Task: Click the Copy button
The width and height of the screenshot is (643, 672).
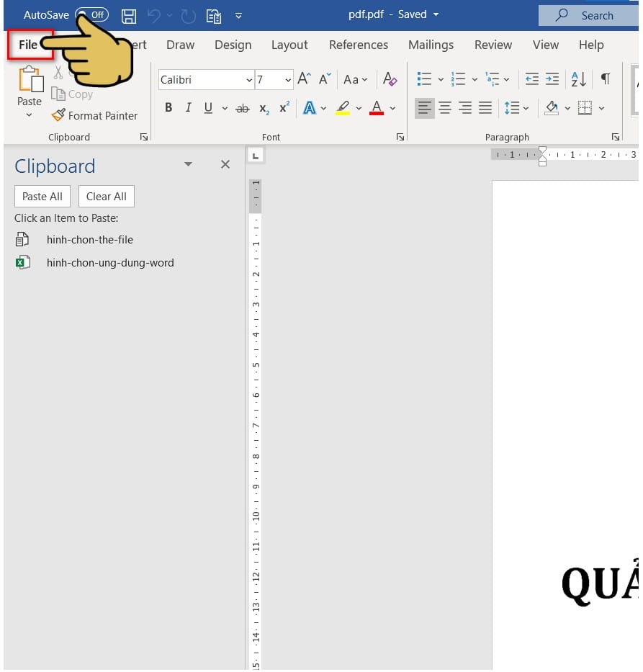Action: tap(72, 94)
